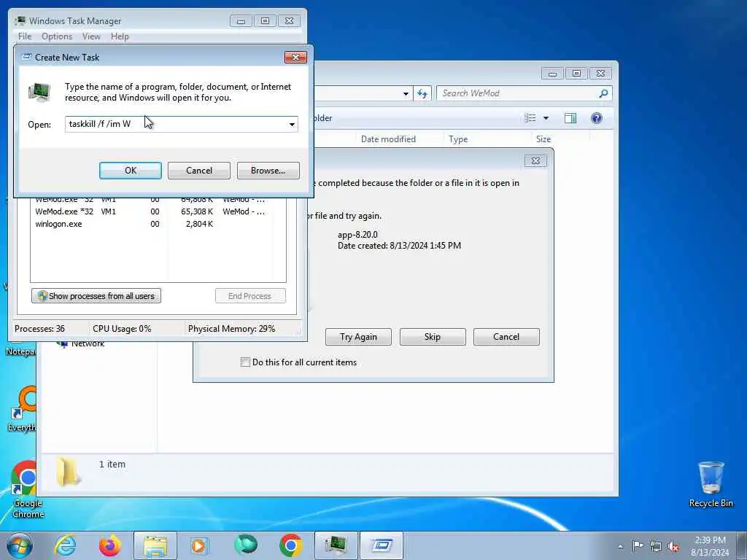The height and width of the screenshot is (560, 747).
Task: Open the Windows Start button
Action: coord(19,545)
